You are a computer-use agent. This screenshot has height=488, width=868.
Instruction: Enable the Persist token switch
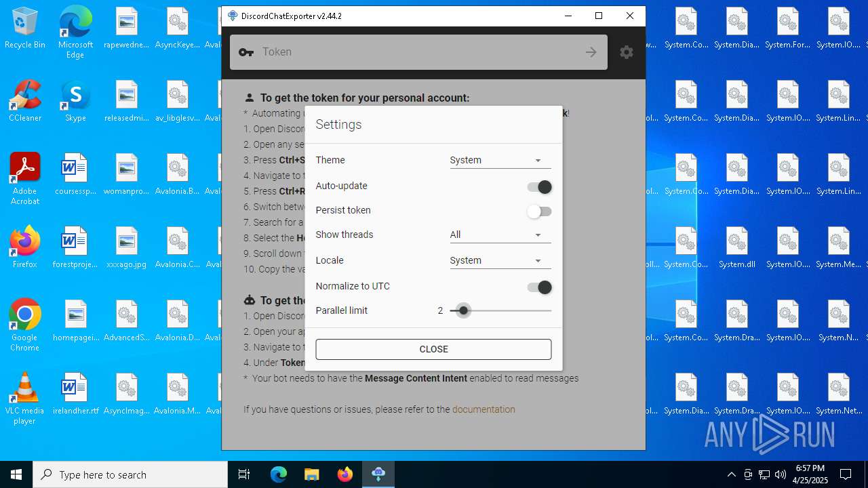[540, 211]
